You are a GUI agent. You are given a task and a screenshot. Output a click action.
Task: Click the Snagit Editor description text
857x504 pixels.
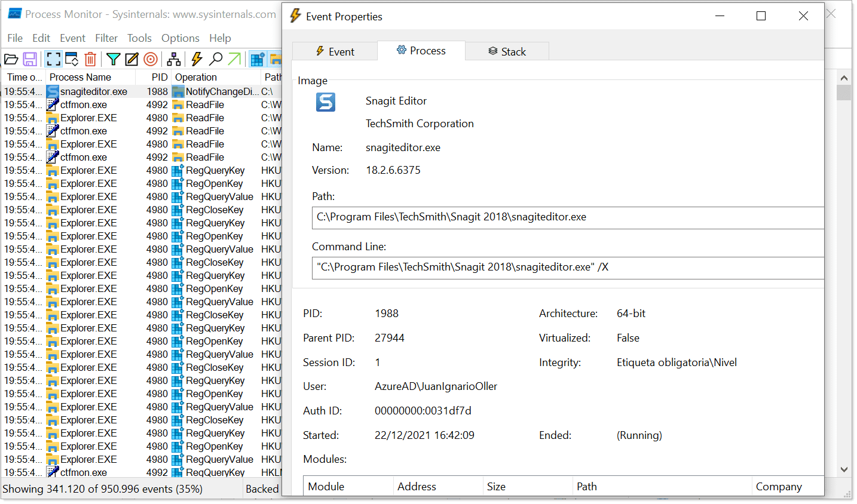(x=396, y=101)
